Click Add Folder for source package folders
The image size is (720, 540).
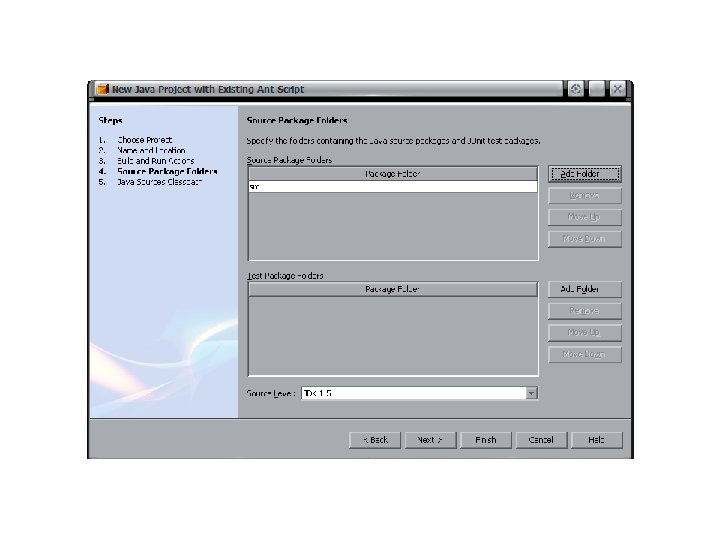[x=585, y=174]
